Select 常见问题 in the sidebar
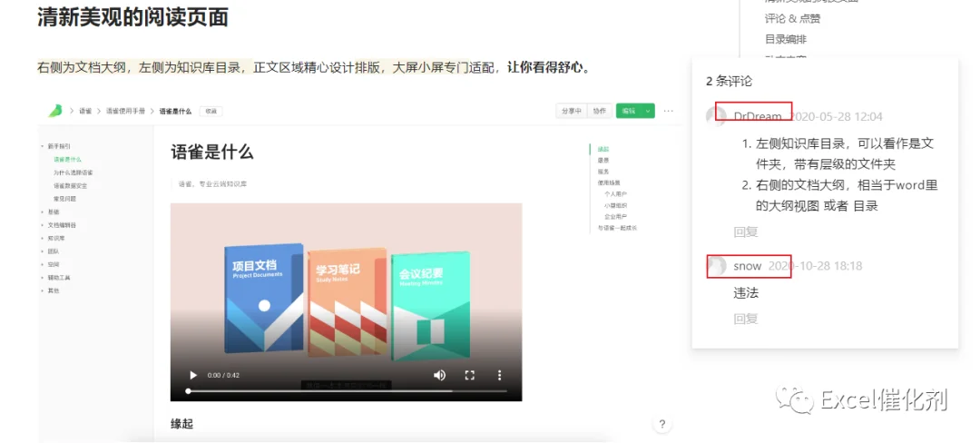The image size is (980, 443). pyautogui.click(x=64, y=199)
